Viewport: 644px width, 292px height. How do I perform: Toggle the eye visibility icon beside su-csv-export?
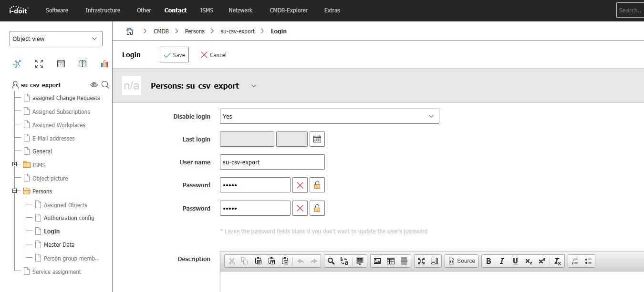94,85
